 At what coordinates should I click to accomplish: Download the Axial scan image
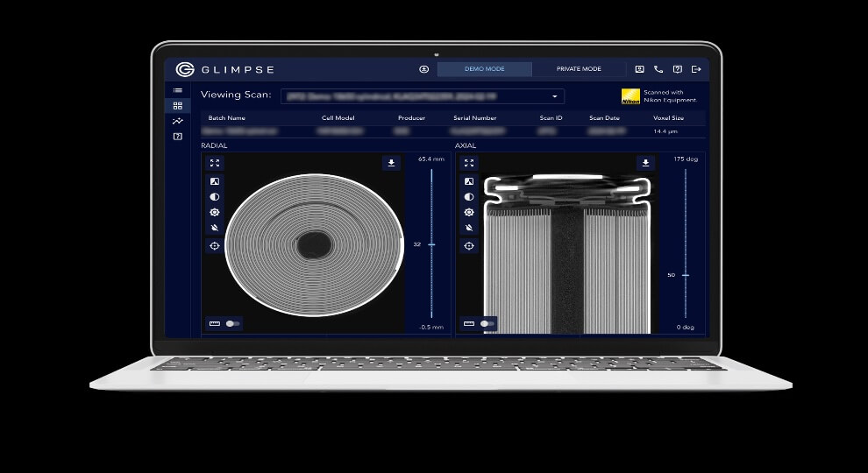click(646, 163)
